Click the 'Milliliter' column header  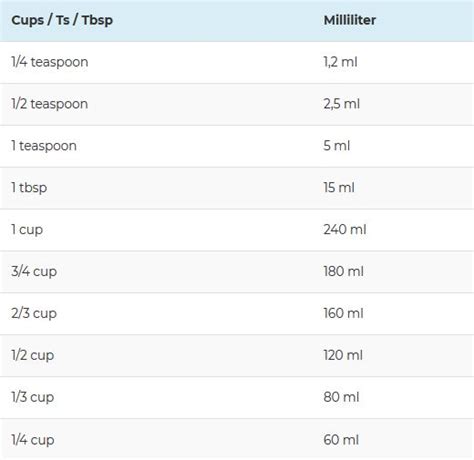(350, 20)
